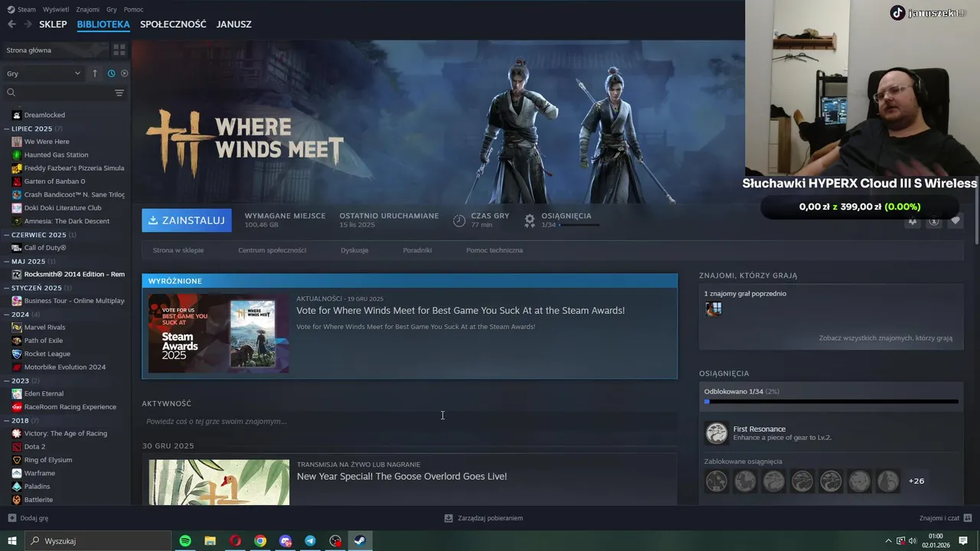Screen dimensions: 980x551
Task: Go forward using the right arrow
Action: point(28,24)
